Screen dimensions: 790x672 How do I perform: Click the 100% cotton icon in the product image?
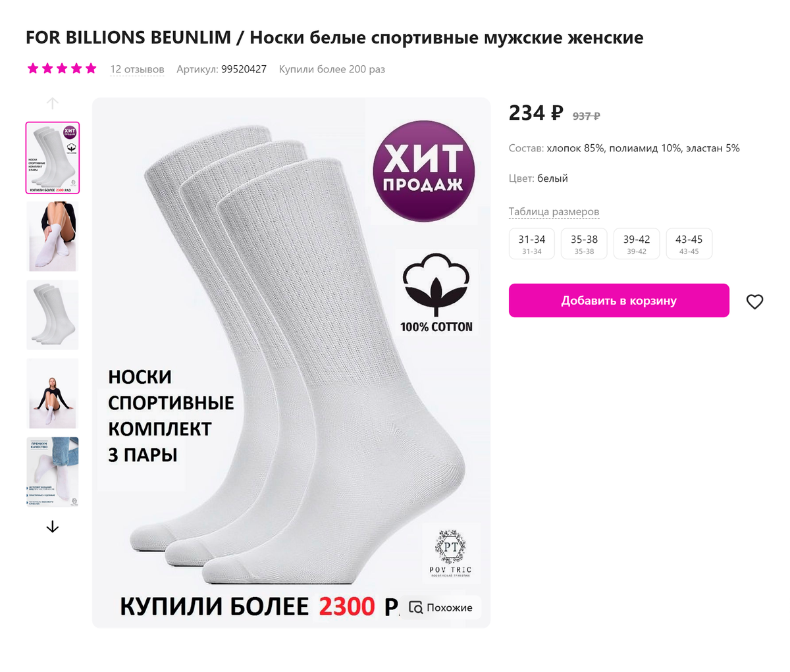click(436, 293)
